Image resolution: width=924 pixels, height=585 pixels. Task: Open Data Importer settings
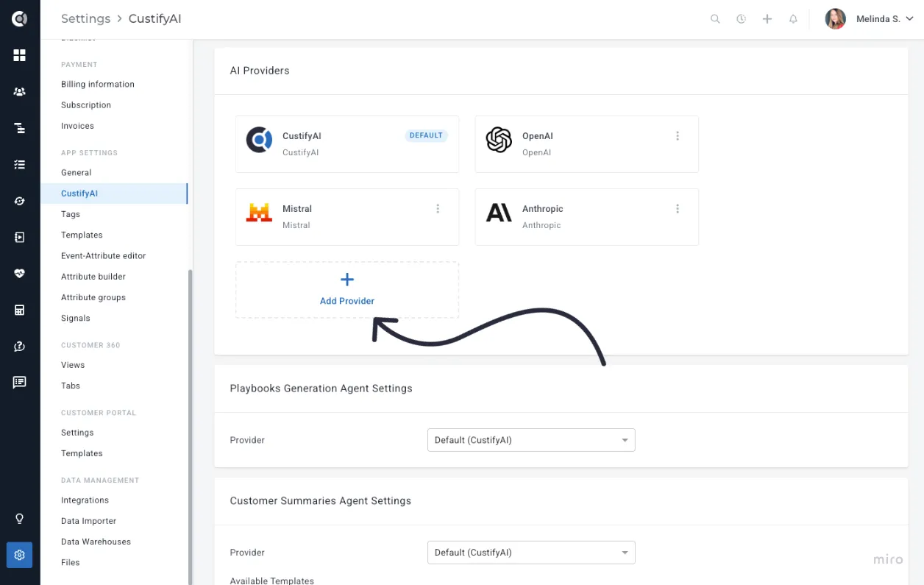click(89, 521)
